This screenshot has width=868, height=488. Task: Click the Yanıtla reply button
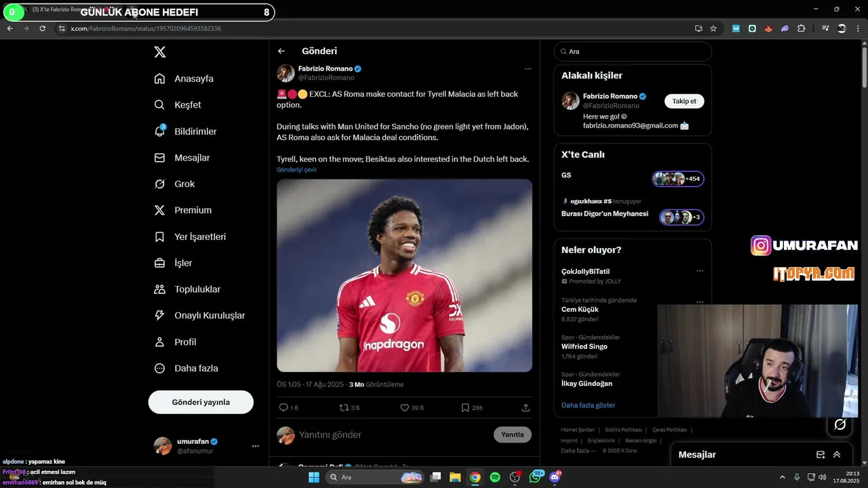513,434
